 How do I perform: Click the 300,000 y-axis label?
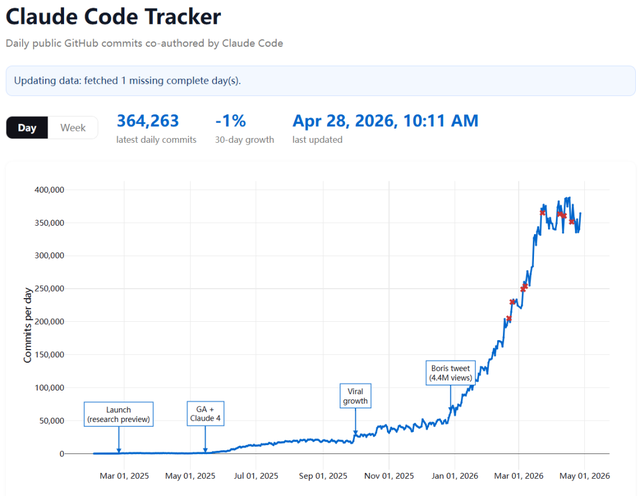pos(49,256)
